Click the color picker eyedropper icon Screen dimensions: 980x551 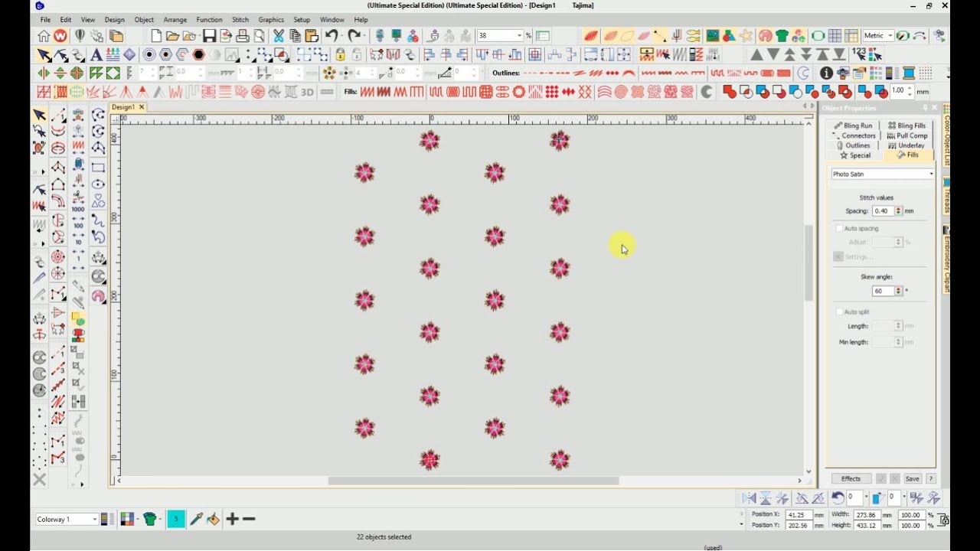pos(196,519)
